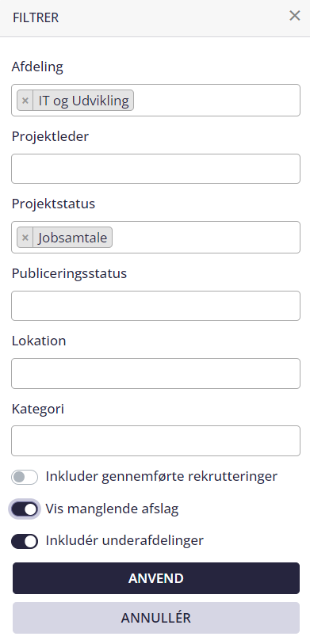310x644 pixels.
Task: Turn off Inkludér underafdelinger switch
Action: (25, 541)
